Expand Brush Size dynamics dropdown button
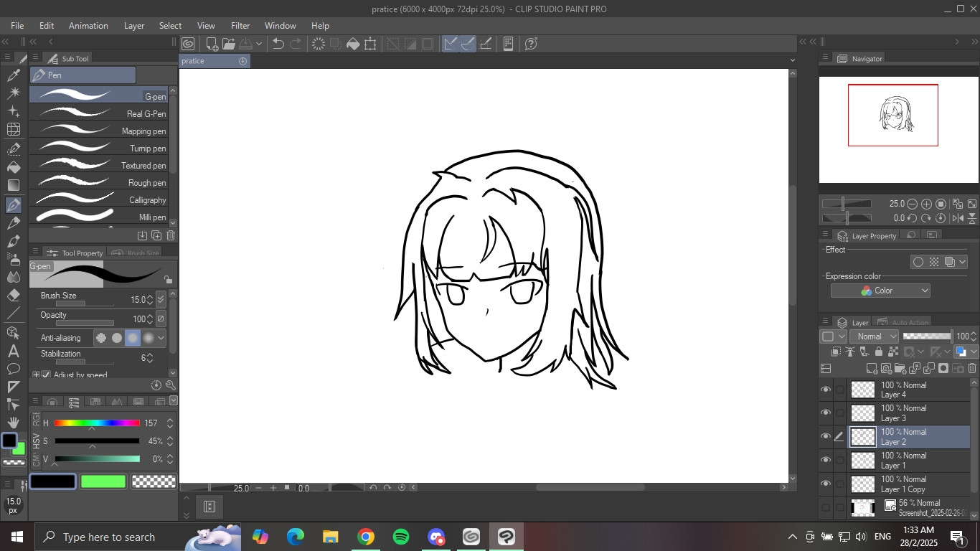 pyautogui.click(x=161, y=299)
